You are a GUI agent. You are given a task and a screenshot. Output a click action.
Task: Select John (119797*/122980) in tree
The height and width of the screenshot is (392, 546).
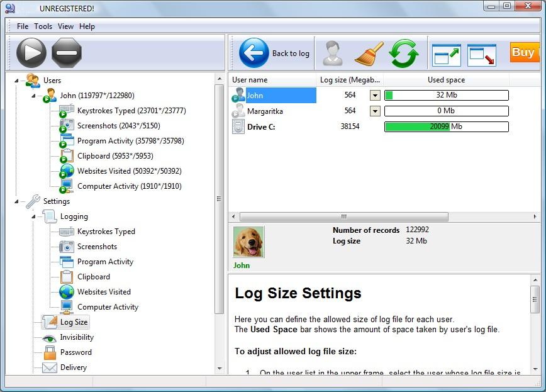(97, 96)
